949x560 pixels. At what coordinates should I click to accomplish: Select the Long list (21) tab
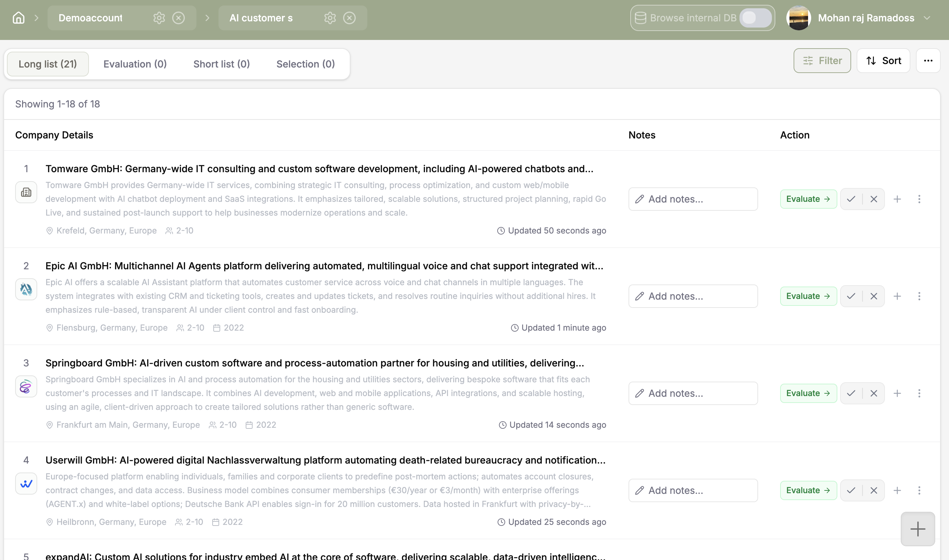click(48, 64)
